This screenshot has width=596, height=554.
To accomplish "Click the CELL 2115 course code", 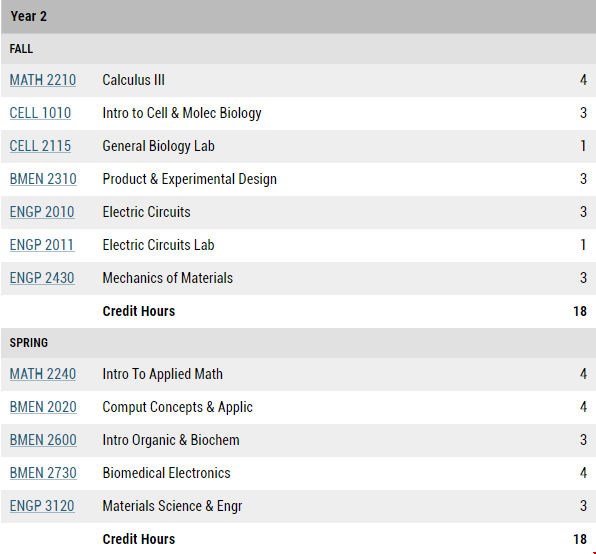I will 40,146.
